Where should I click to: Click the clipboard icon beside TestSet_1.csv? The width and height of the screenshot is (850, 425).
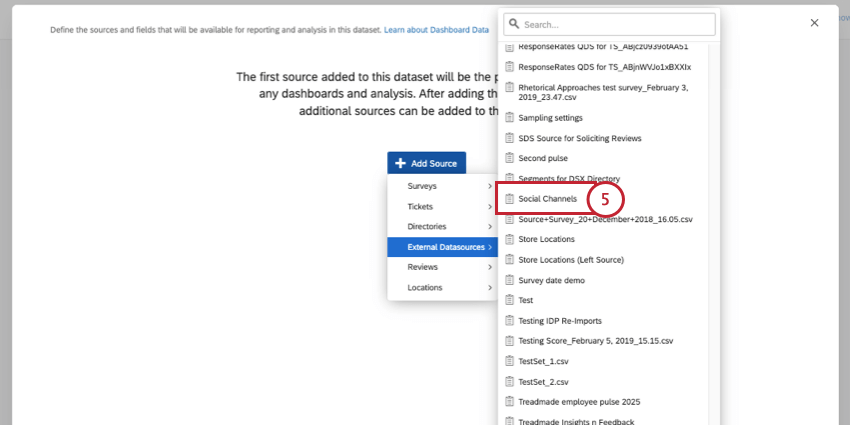coord(509,361)
